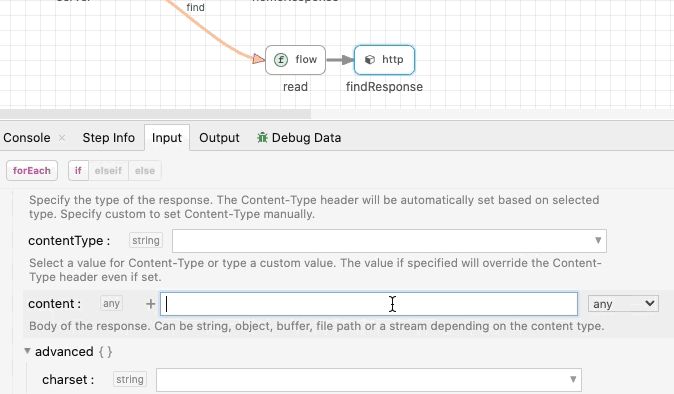Close the Console tab with the x
This screenshot has width=674, height=394.
(62, 137)
